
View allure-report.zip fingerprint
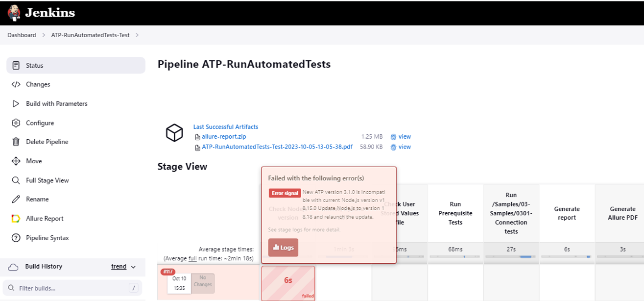(x=405, y=137)
